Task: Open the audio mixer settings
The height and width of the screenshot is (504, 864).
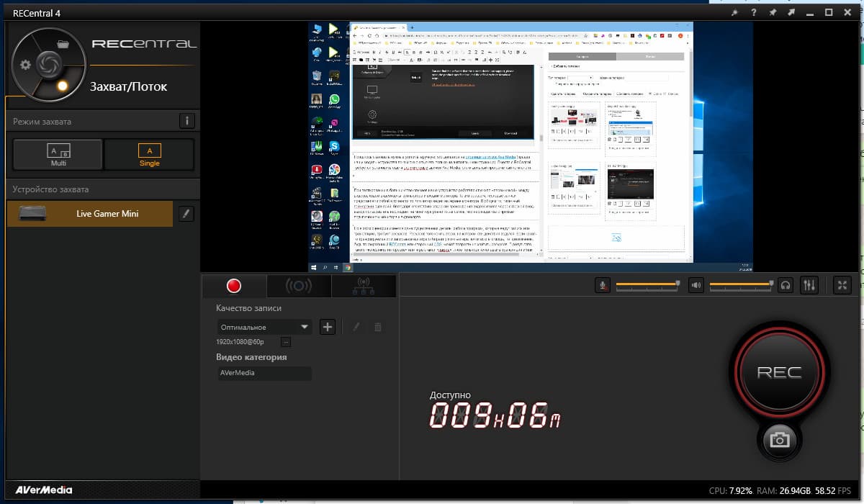Action: [809, 285]
